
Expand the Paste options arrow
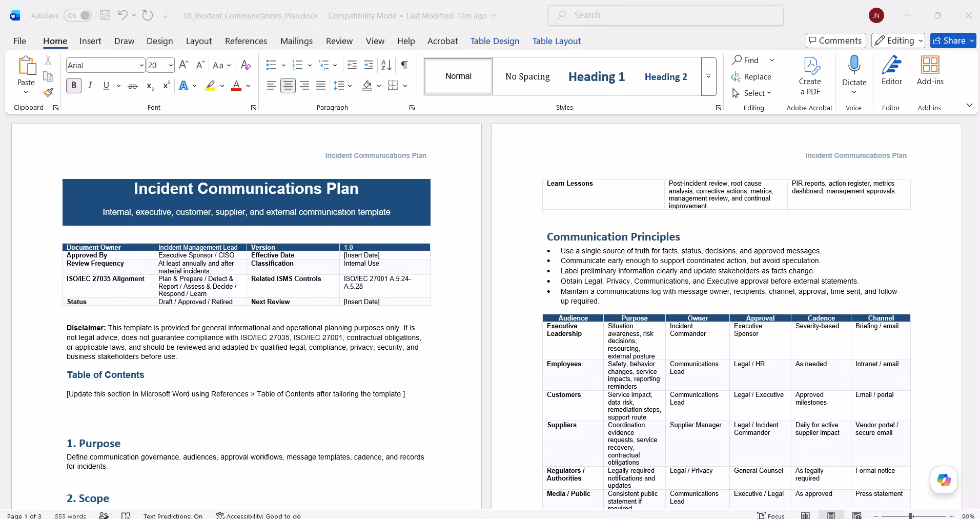[26, 92]
